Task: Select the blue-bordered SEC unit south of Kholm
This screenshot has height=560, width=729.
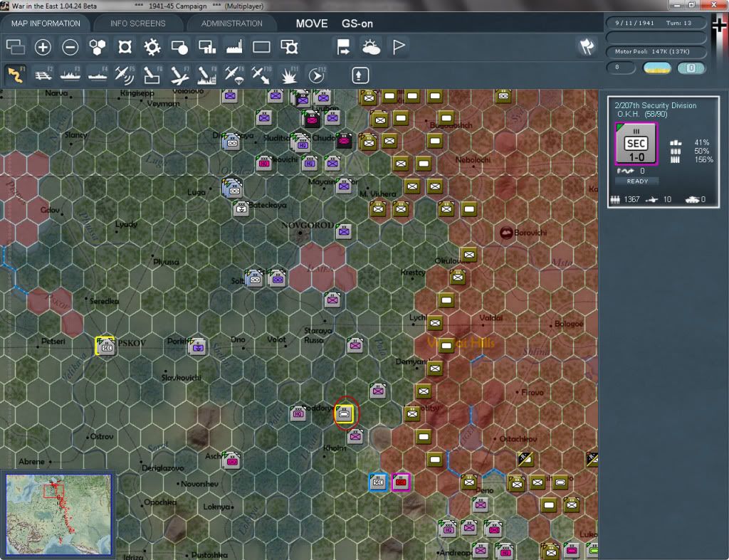Action: [378, 482]
